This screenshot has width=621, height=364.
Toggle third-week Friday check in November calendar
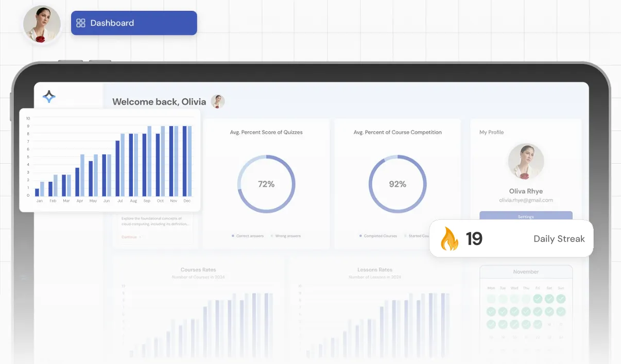click(x=538, y=324)
